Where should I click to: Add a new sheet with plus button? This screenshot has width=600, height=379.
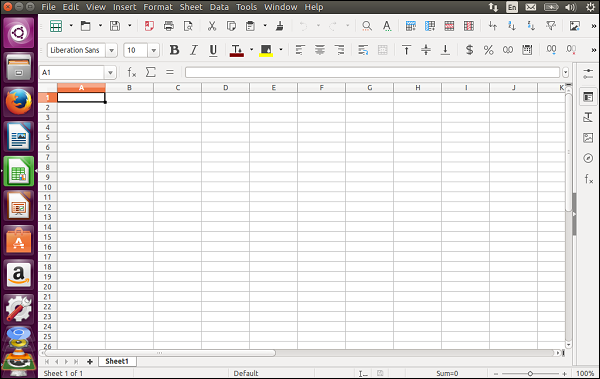click(90, 362)
